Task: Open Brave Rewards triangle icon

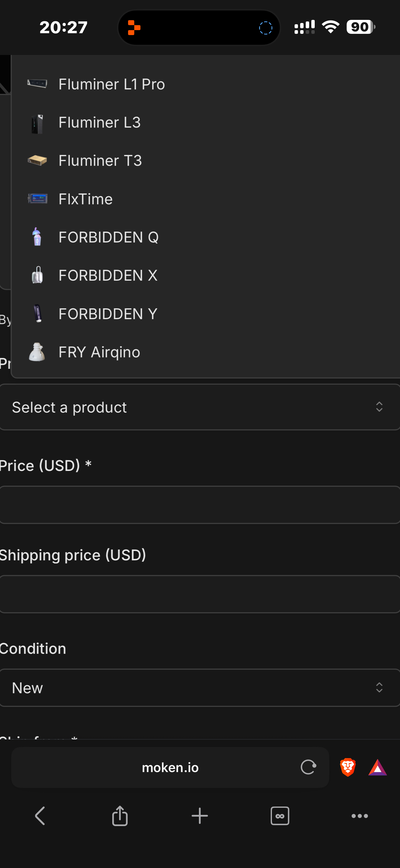Action: point(377,767)
